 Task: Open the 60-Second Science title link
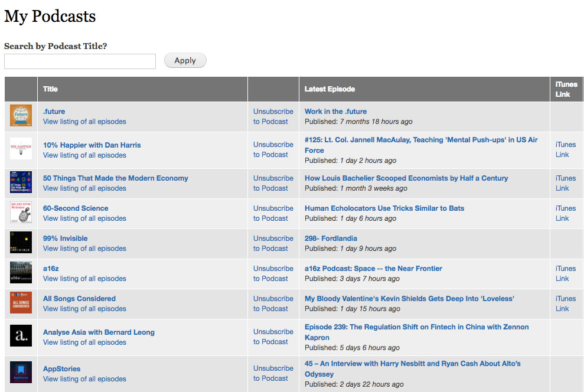coord(76,208)
